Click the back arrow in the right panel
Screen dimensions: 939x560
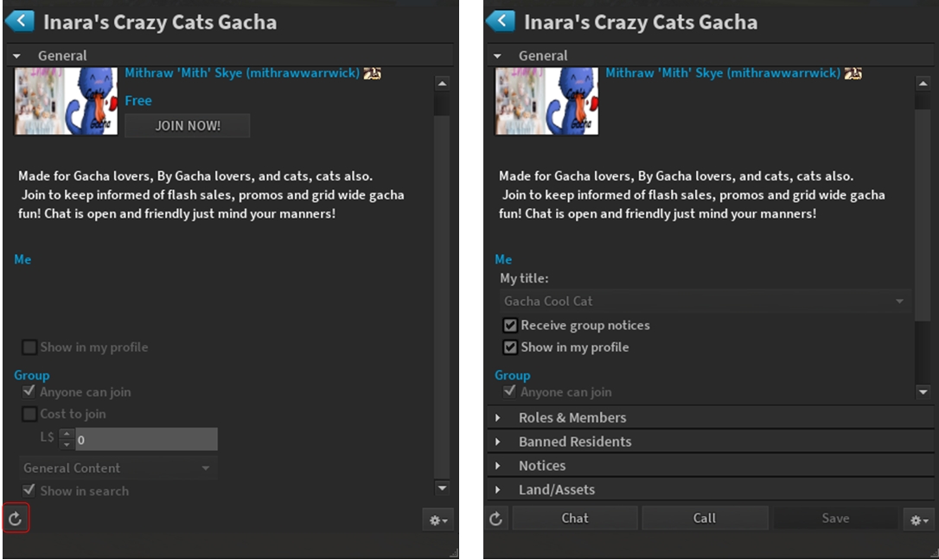(x=501, y=22)
